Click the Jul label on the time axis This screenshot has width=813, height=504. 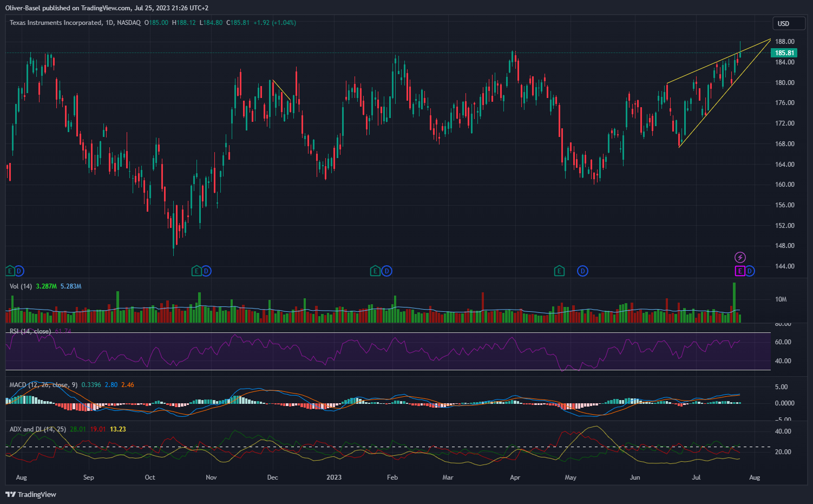pyautogui.click(x=696, y=477)
